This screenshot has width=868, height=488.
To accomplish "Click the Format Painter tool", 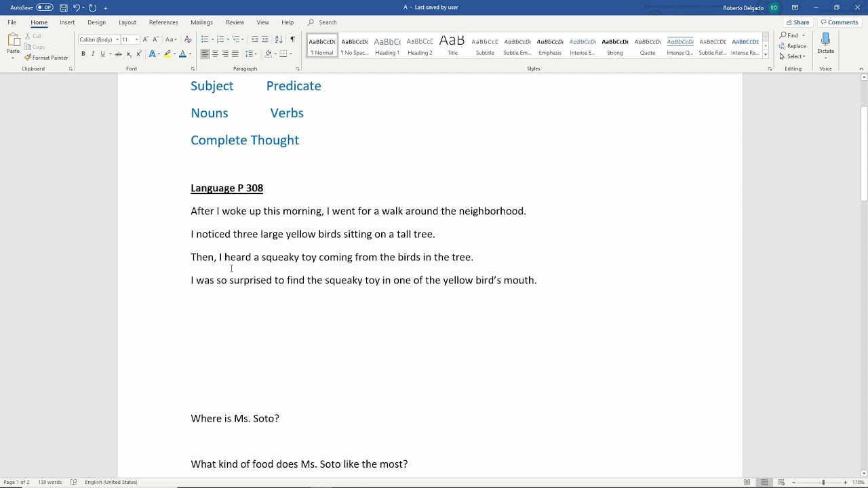I will tap(46, 58).
